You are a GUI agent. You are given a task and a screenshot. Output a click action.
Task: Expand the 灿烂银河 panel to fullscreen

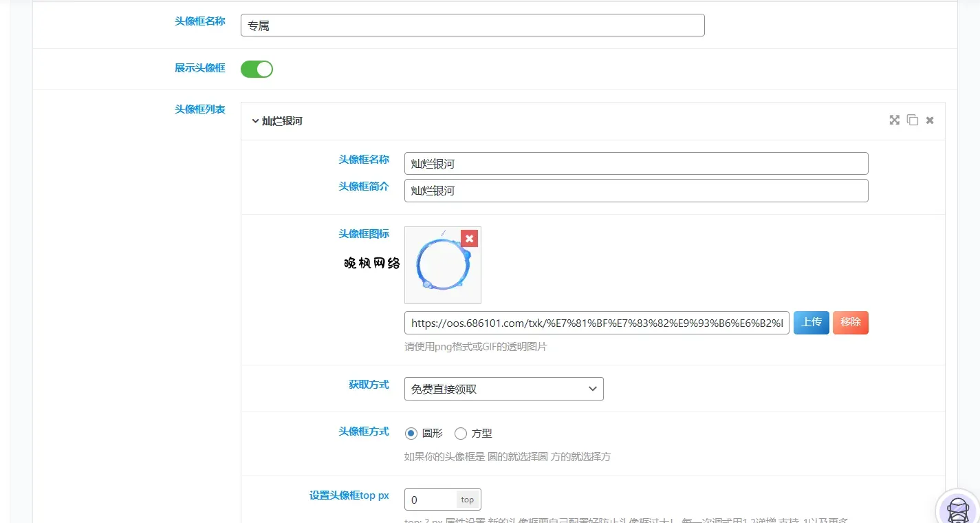[894, 120]
